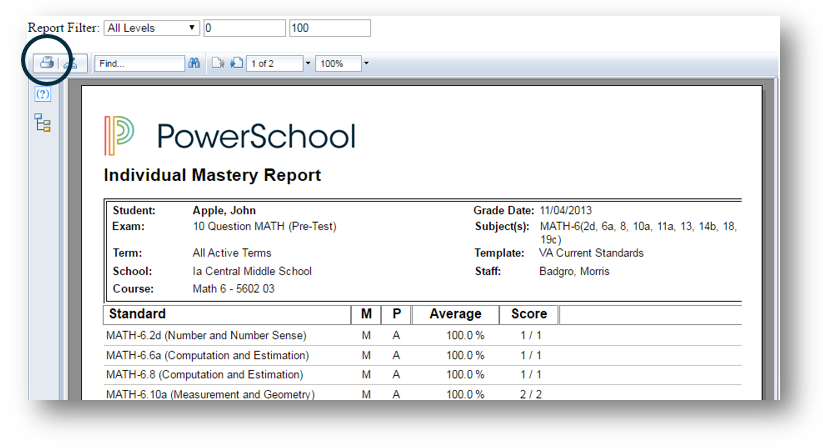Click the Average column header
Viewport: 823px width, 448px height.
tap(455, 314)
